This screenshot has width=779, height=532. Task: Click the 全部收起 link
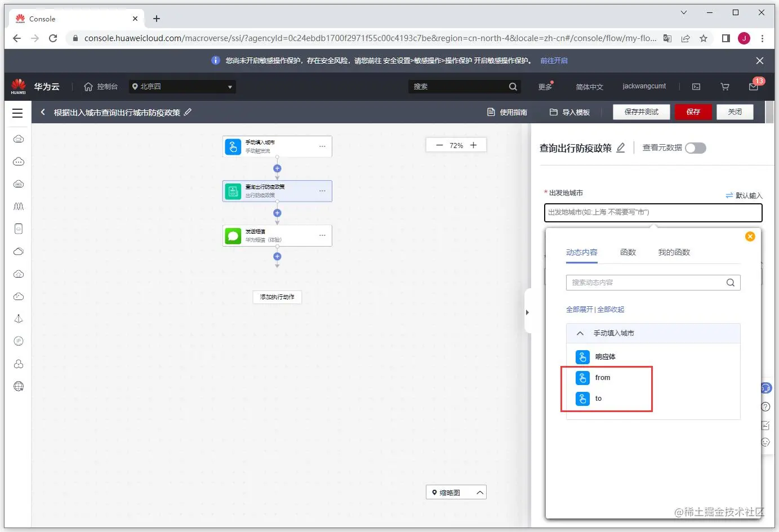pos(611,310)
